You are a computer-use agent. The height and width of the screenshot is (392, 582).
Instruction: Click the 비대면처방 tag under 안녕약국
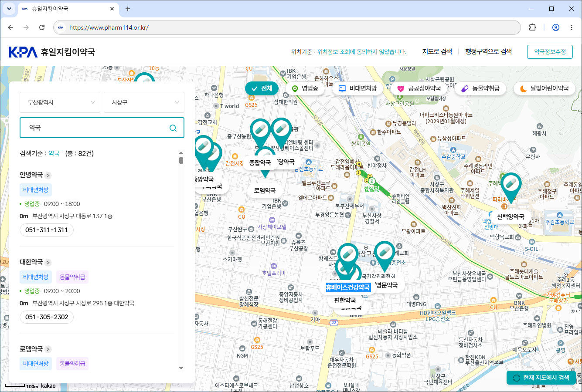click(36, 190)
